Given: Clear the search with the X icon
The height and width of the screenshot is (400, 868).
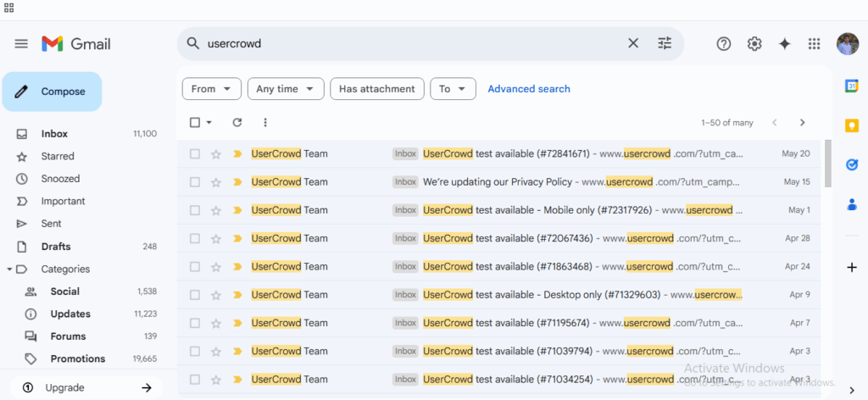Looking at the screenshot, I should tap(633, 44).
